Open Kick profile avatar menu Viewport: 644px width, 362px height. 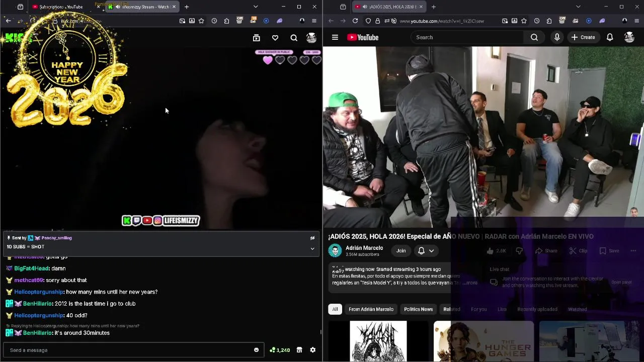(311, 38)
